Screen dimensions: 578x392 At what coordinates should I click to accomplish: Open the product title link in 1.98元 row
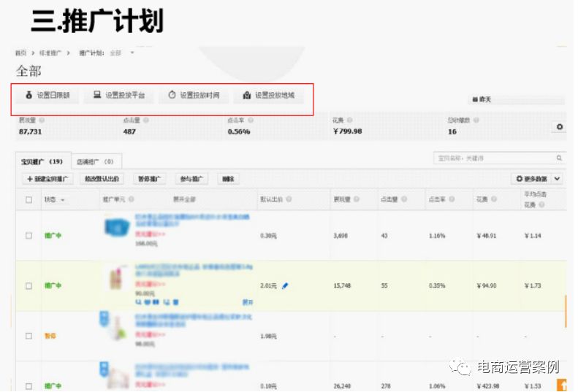click(193, 320)
